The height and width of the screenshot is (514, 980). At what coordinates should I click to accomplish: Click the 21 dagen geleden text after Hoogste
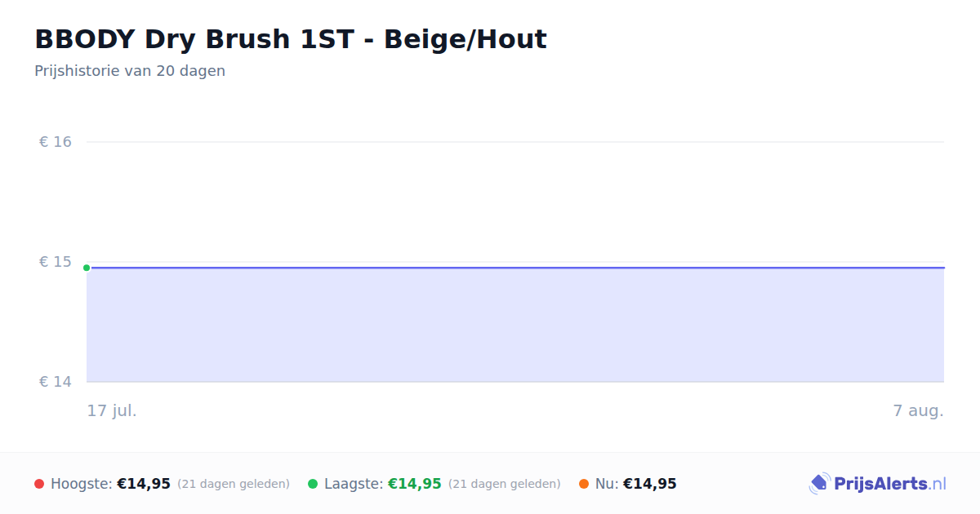point(234,484)
